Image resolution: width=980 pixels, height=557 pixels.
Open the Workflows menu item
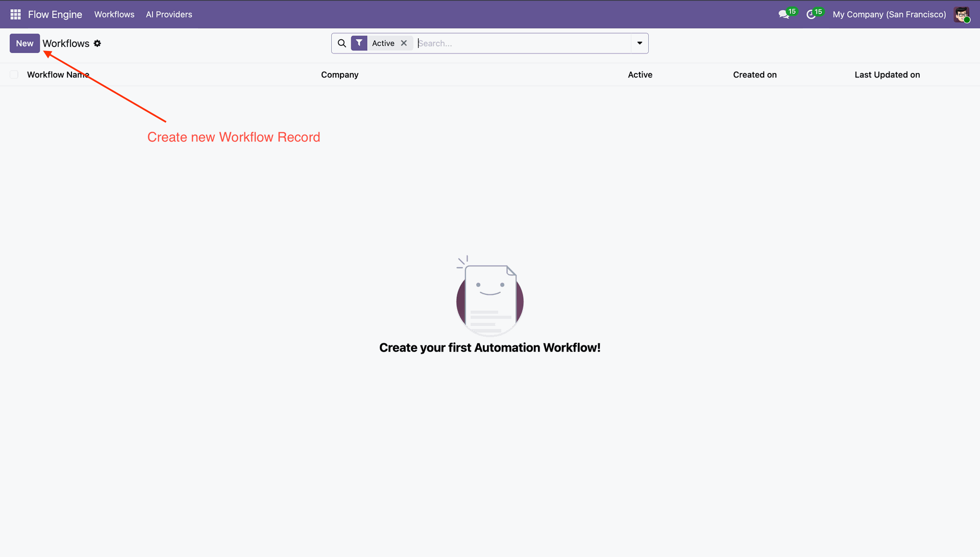114,14
